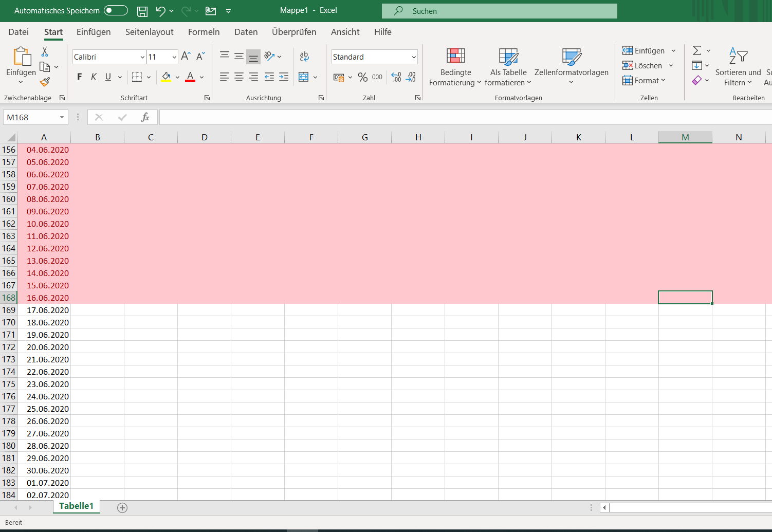Increase font size with larger A icon
Viewport: 772px width, 532px height.
(186, 57)
